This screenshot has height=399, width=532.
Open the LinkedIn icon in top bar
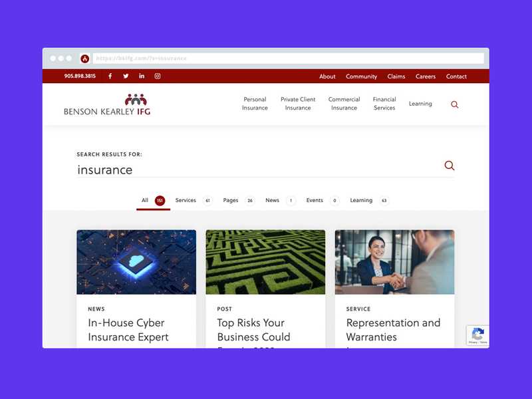point(142,76)
